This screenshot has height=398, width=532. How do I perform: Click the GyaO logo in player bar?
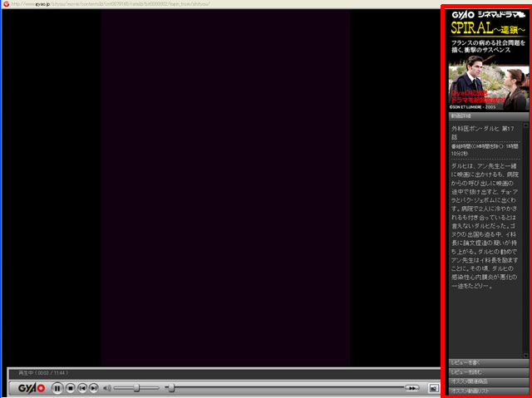pos(32,388)
